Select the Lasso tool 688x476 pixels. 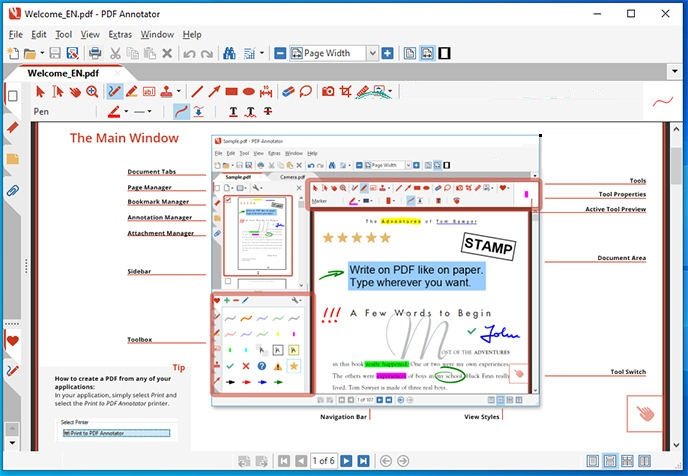point(305,92)
